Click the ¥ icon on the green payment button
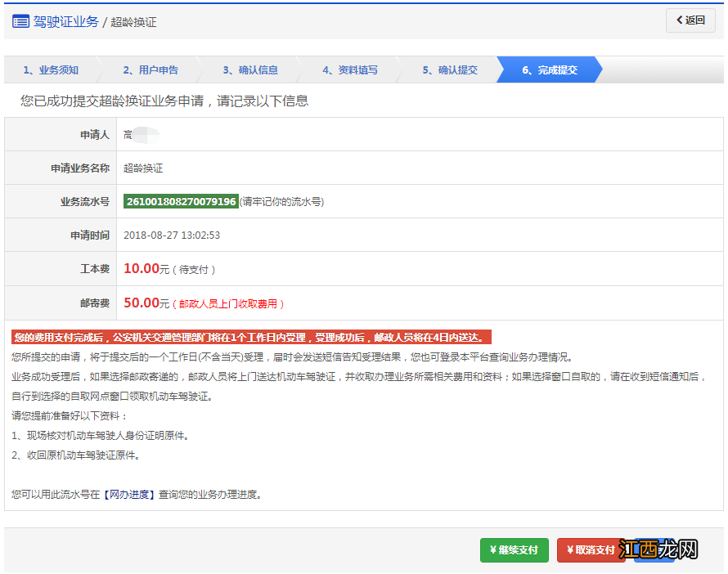 click(492, 550)
